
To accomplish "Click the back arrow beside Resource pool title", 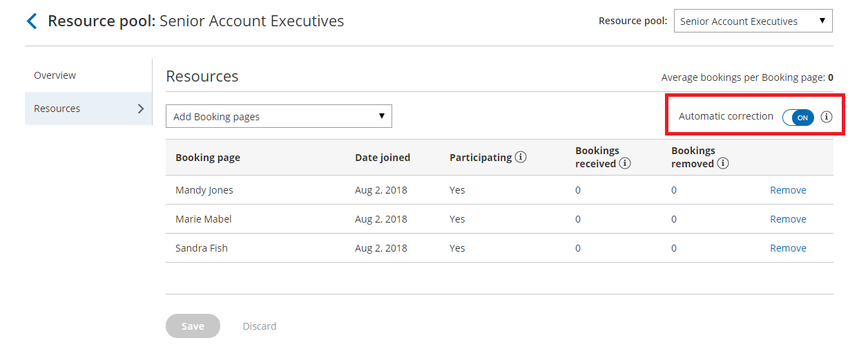I will coord(32,21).
